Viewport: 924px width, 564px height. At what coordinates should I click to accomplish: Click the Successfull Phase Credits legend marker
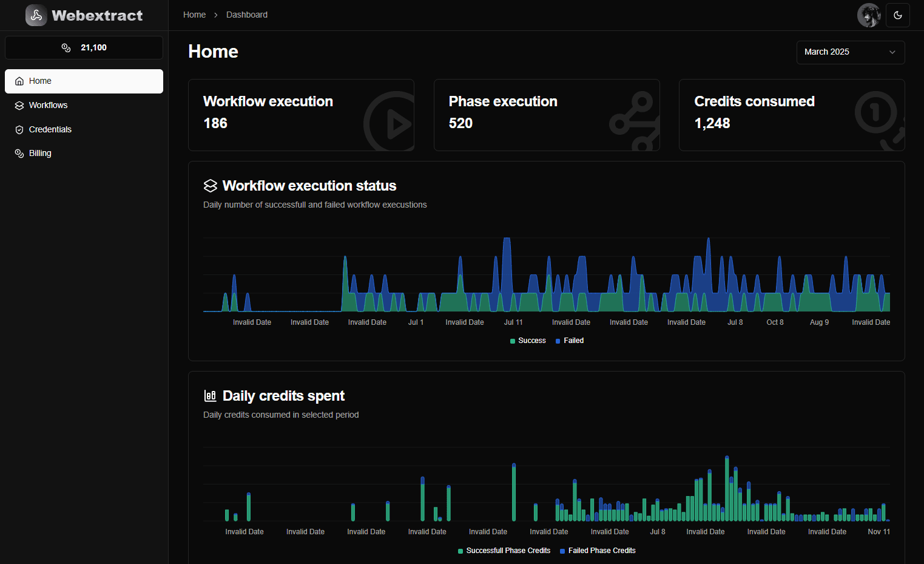pyautogui.click(x=460, y=551)
